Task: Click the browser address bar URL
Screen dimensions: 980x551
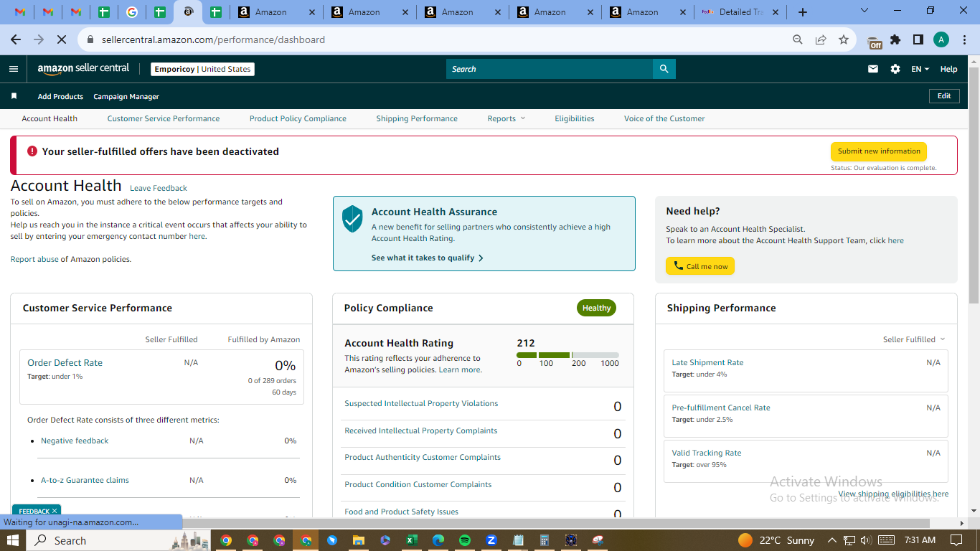Action: (213, 39)
